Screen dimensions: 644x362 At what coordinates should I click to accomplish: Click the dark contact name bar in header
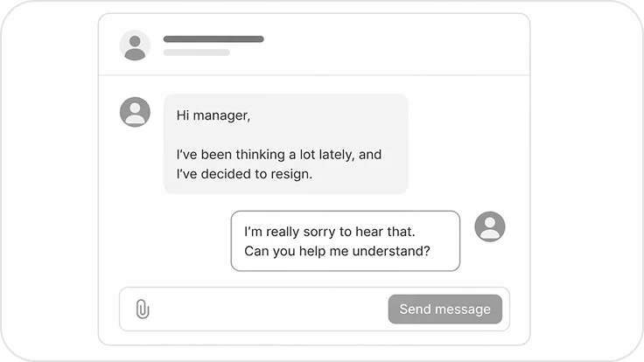pyautogui.click(x=213, y=39)
